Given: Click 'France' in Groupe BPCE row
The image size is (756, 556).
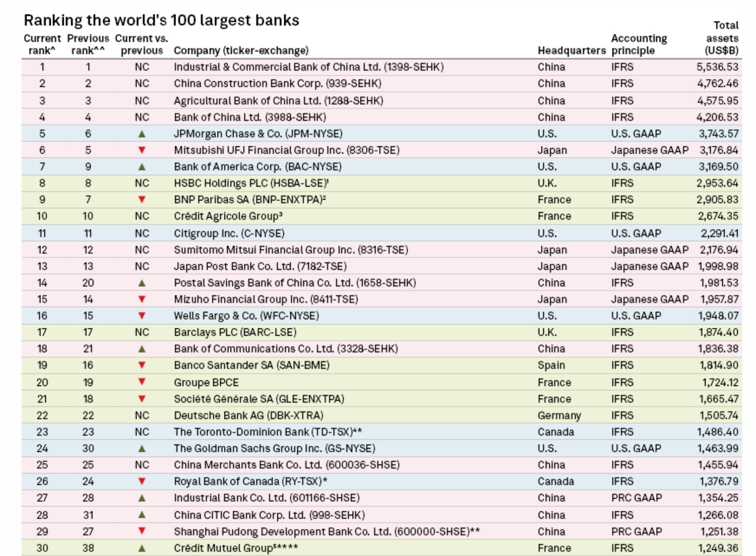Looking at the screenshot, I should 554,382.
